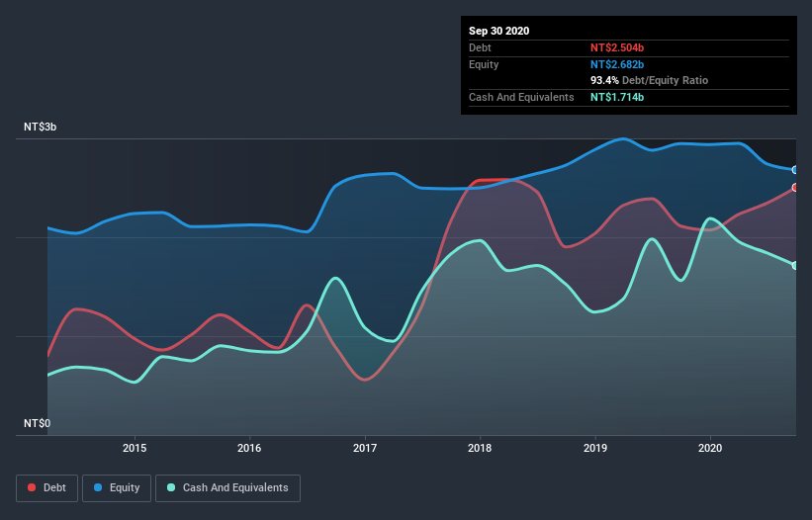812x520 pixels.
Task: Click Cash And Equivalents label in tooltip
Action: point(521,97)
